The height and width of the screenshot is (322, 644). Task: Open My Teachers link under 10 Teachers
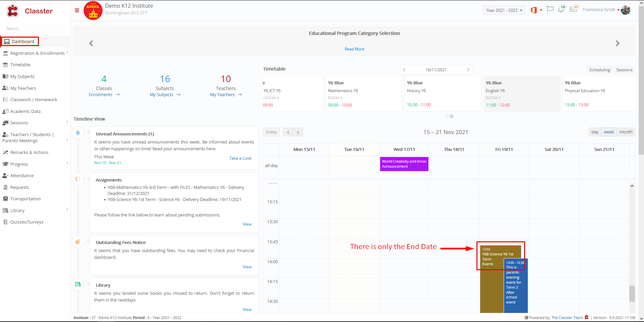point(226,95)
